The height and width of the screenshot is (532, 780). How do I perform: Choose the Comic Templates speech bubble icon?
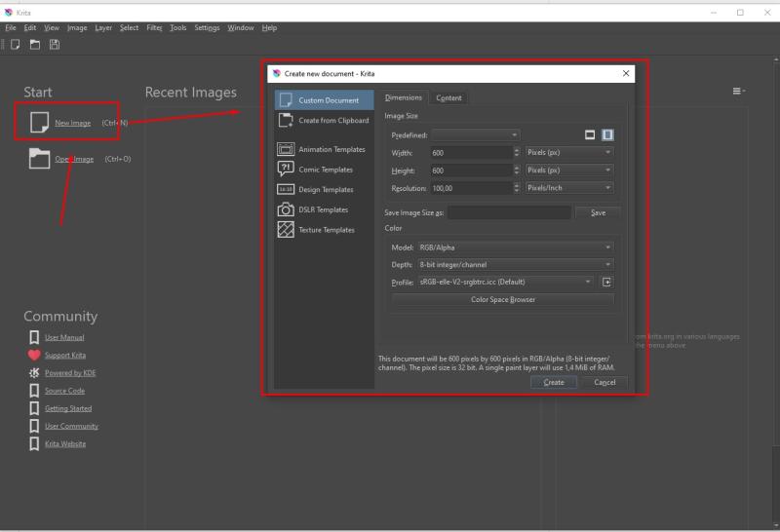tap(286, 169)
